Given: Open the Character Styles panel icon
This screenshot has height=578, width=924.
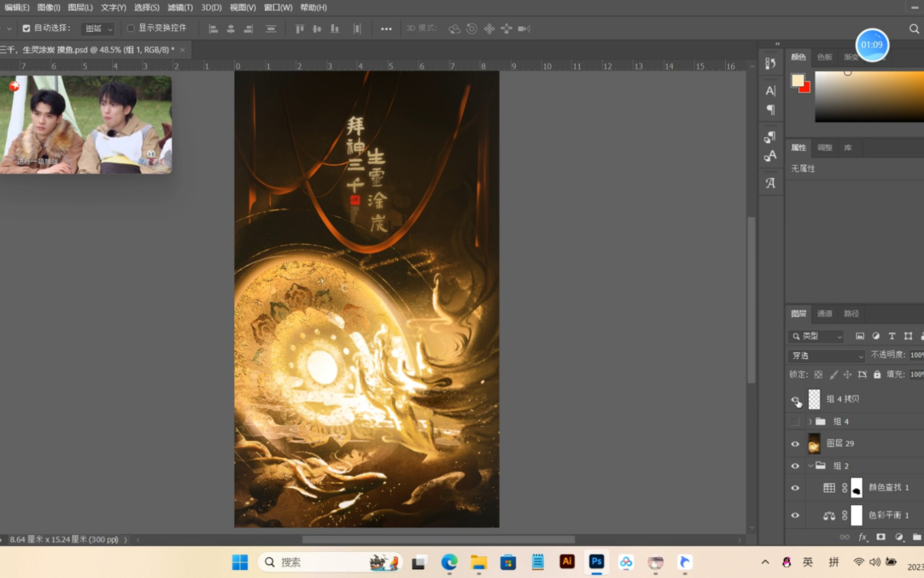Looking at the screenshot, I should [x=770, y=156].
